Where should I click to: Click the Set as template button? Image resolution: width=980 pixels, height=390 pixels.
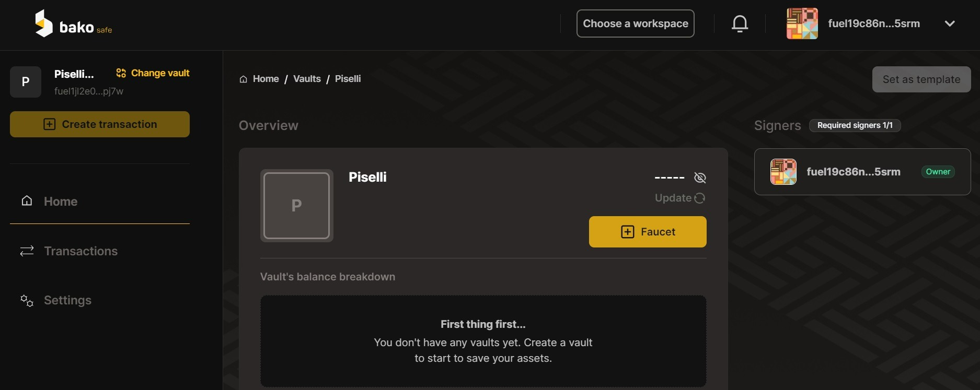coord(921,79)
